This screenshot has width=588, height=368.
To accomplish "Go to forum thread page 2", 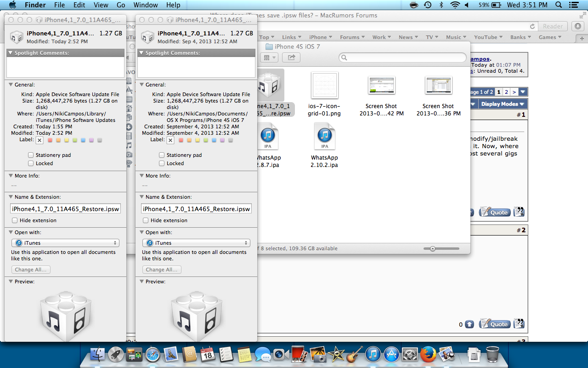I will point(506,92).
